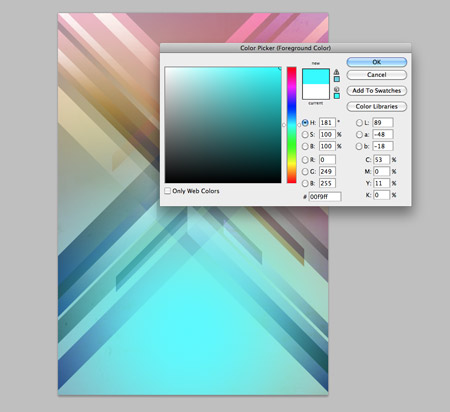The width and height of the screenshot is (450, 412).
Task: Select the G green radio button
Action: (x=305, y=171)
